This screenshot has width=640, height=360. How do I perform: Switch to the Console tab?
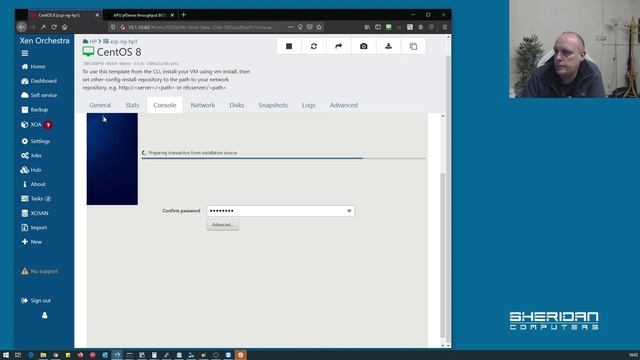click(x=165, y=105)
